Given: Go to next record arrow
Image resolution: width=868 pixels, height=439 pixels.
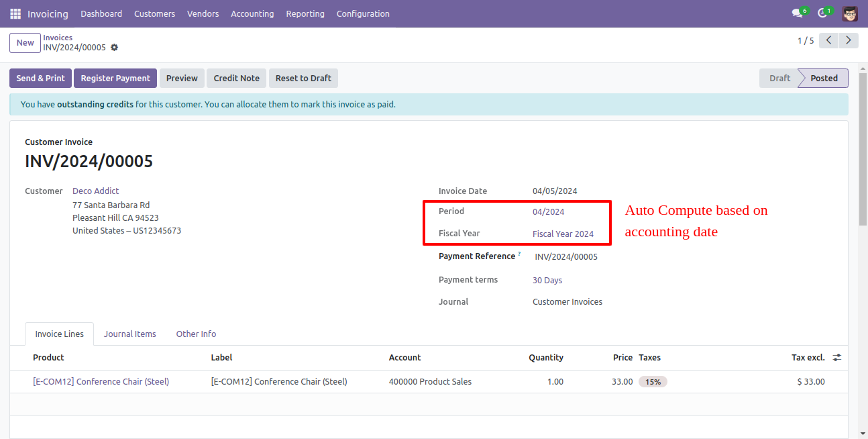Looking at the screenshot, I should coord(849,41).
